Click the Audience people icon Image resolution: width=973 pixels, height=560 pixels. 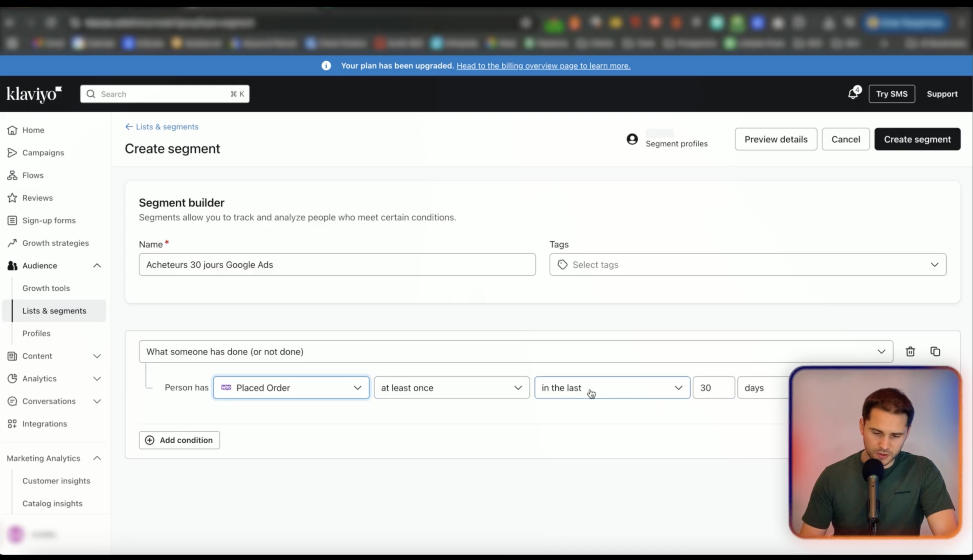click(12, 266)
